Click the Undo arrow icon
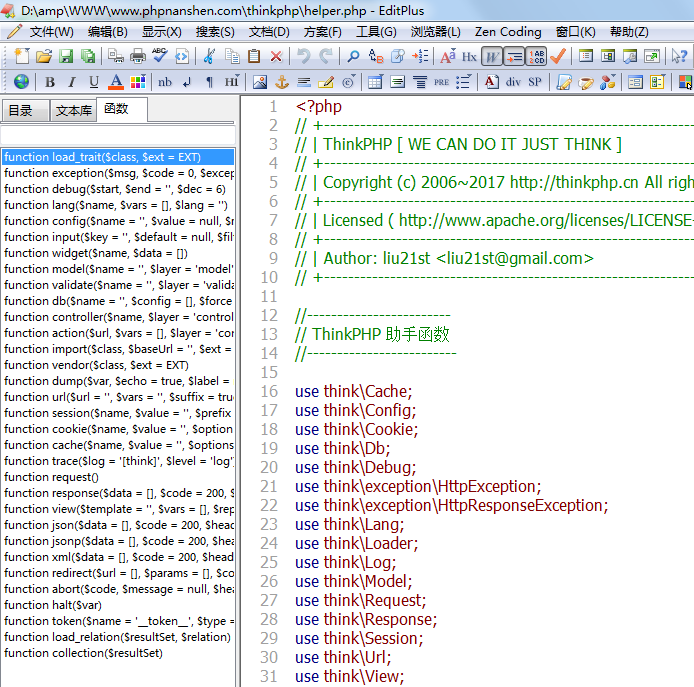 click(x=304, y=56)
